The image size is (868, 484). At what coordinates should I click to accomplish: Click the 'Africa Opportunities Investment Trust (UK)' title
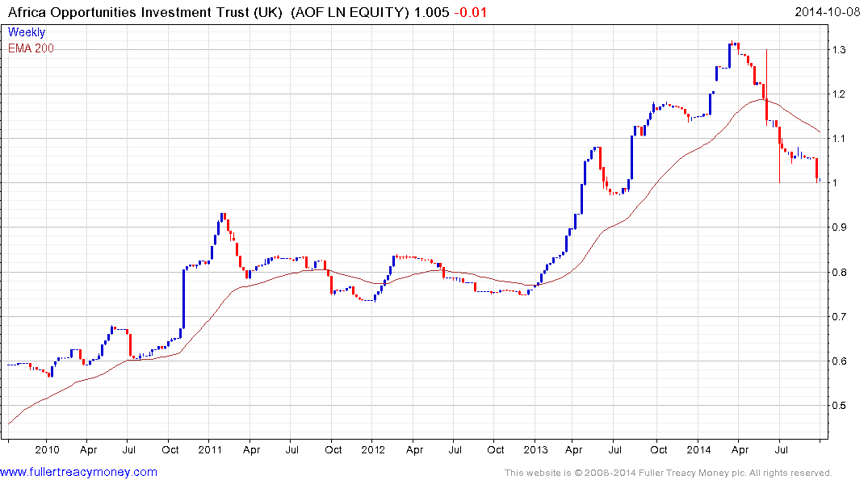(145, 12)
